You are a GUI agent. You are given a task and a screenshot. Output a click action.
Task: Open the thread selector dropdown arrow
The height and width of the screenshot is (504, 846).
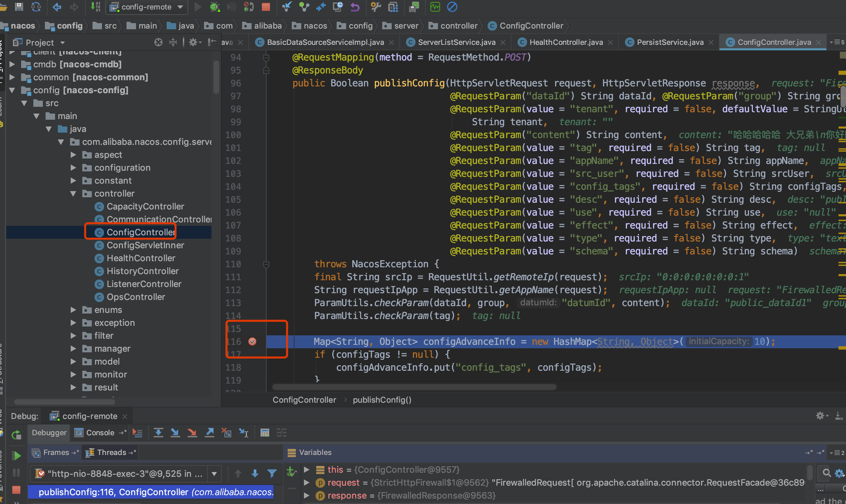coord(214,473)
